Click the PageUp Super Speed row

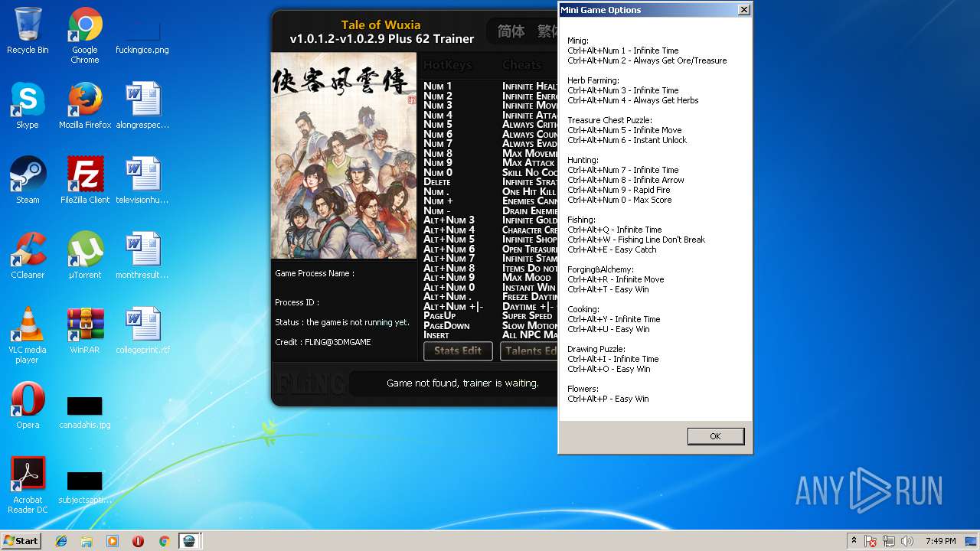point(490,315)
